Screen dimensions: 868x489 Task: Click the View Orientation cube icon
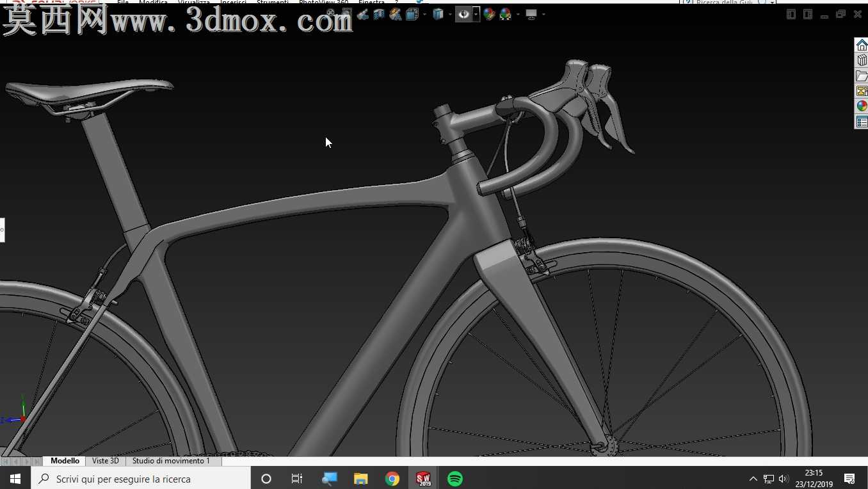pyautogui.click(x=412, y=14)
